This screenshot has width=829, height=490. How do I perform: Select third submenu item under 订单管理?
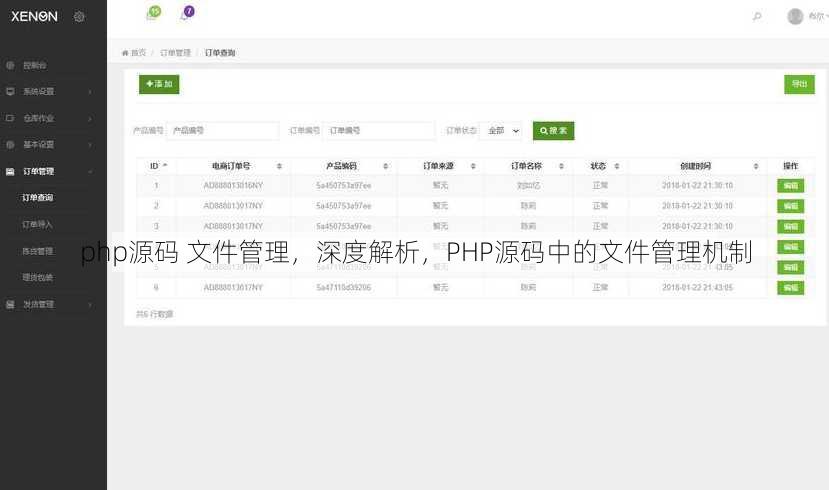tap(38, 251)
